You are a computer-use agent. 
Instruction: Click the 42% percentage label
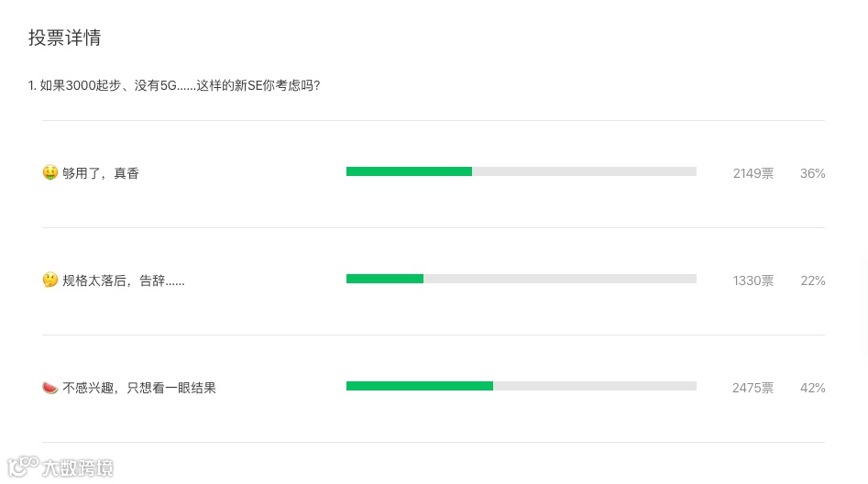[x=813, y=388]
